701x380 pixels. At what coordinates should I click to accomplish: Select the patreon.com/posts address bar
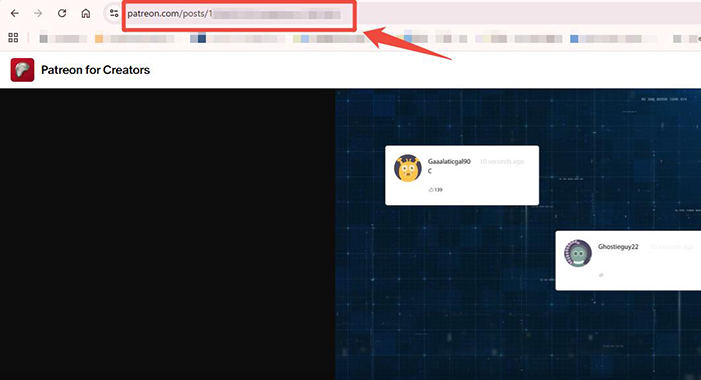(239, 14)
